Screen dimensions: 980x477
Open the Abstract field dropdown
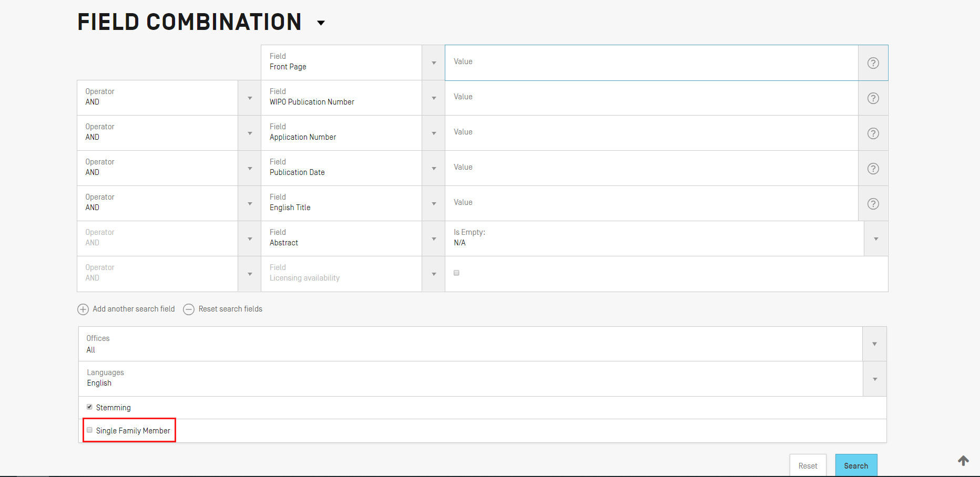tap(434, 239)
